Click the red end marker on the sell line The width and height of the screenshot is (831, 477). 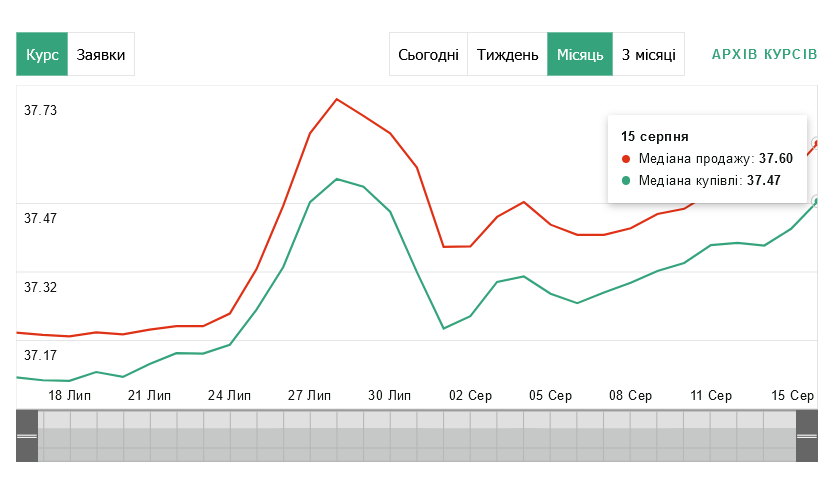coord(817,143)
